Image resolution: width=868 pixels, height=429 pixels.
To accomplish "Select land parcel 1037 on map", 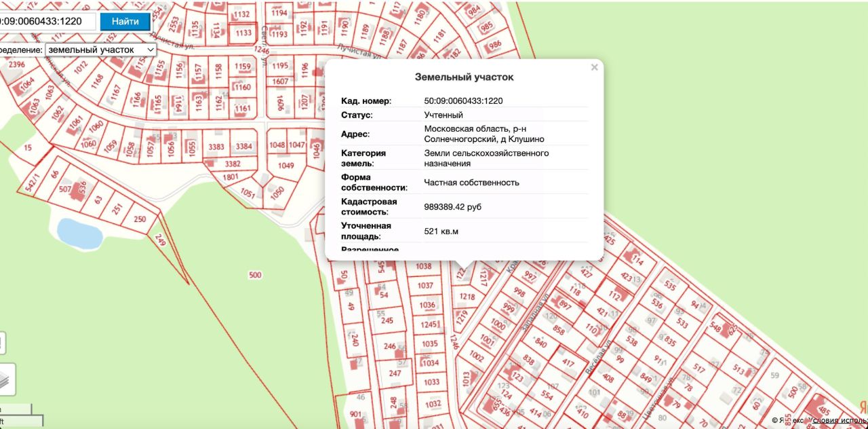I will (x=425, y=286).
